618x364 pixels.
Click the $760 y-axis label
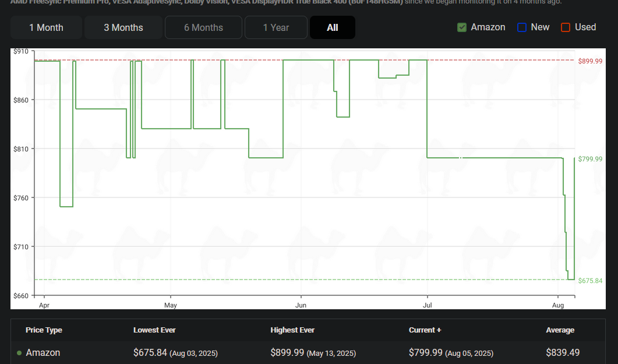pyautogui.click(x=21, y=198)
